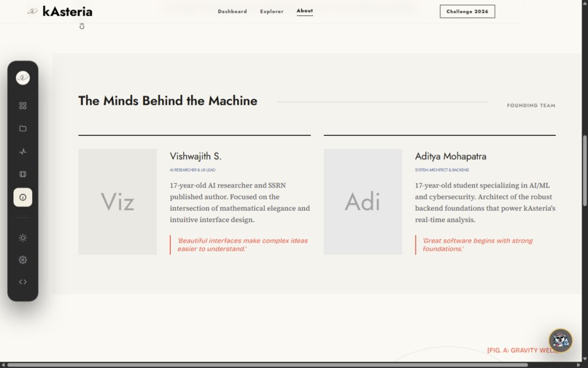The image size is (588, 368).
Task: Select the info circle icon in sidebar
Action: [23, 197]
